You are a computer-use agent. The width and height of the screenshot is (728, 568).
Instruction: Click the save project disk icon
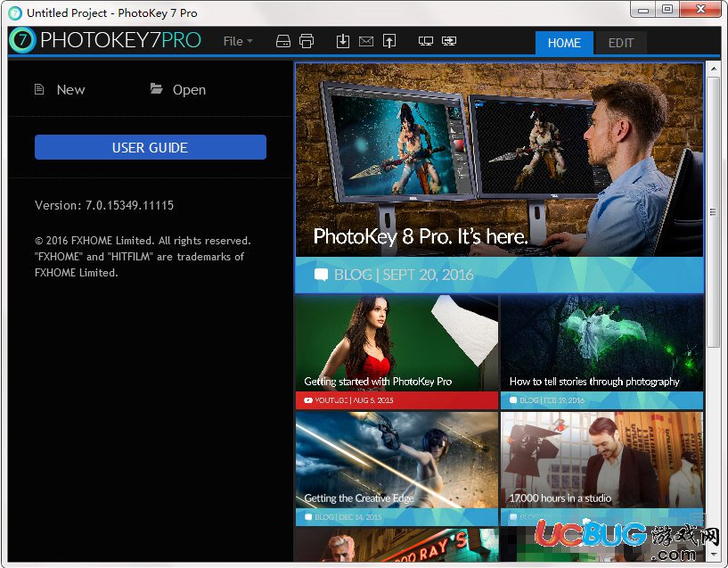[x=282, y=41]
